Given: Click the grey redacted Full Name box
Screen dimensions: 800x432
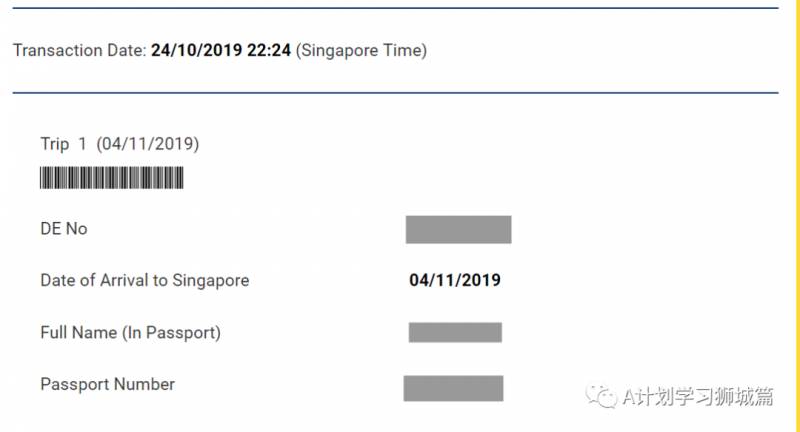Looking at the screenshot, I should tap(455, 332).
